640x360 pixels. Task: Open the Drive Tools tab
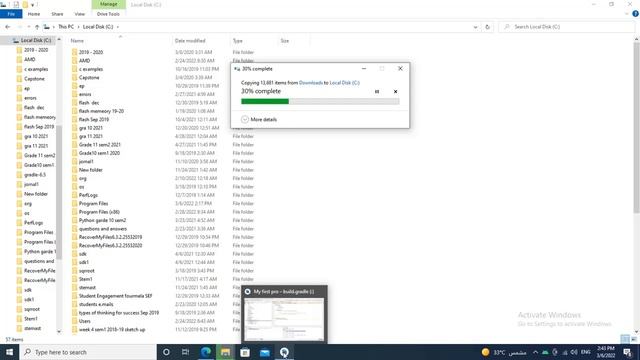[x=108, y=14]
